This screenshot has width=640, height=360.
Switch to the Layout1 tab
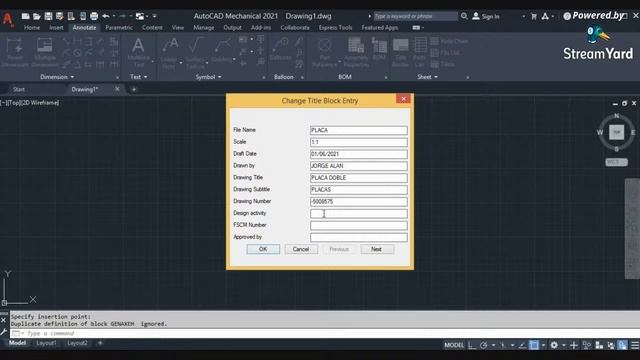[x=46, y=343]
